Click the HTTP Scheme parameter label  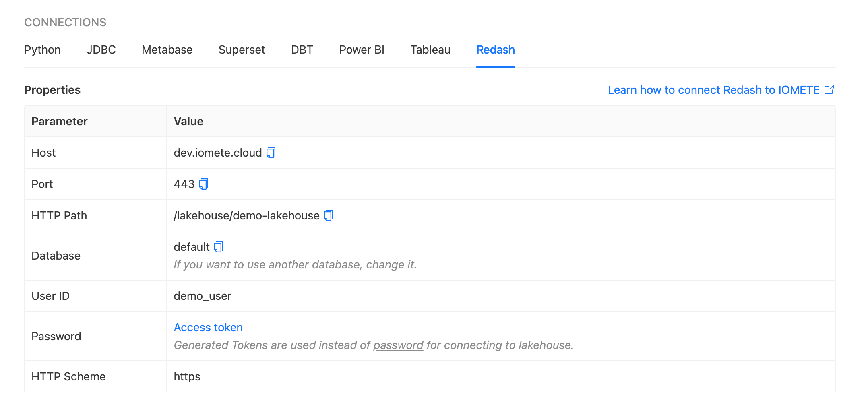[68, 377]
